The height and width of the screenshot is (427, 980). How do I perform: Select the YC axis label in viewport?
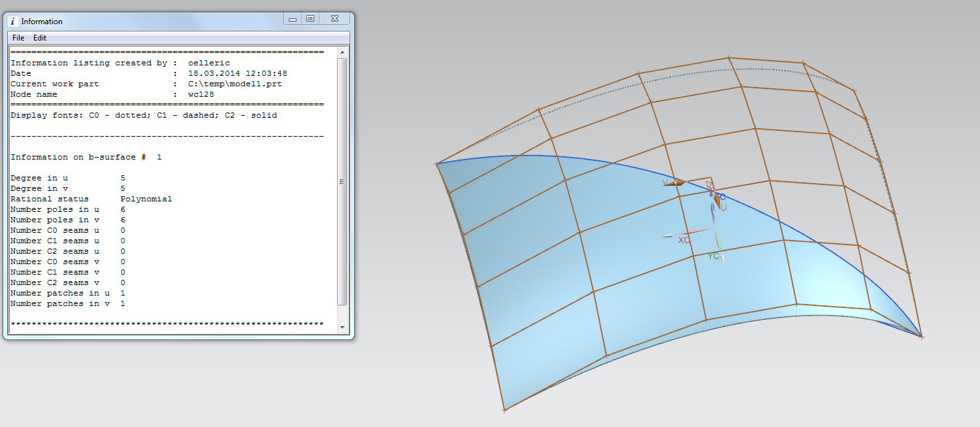tap(713, 256)
